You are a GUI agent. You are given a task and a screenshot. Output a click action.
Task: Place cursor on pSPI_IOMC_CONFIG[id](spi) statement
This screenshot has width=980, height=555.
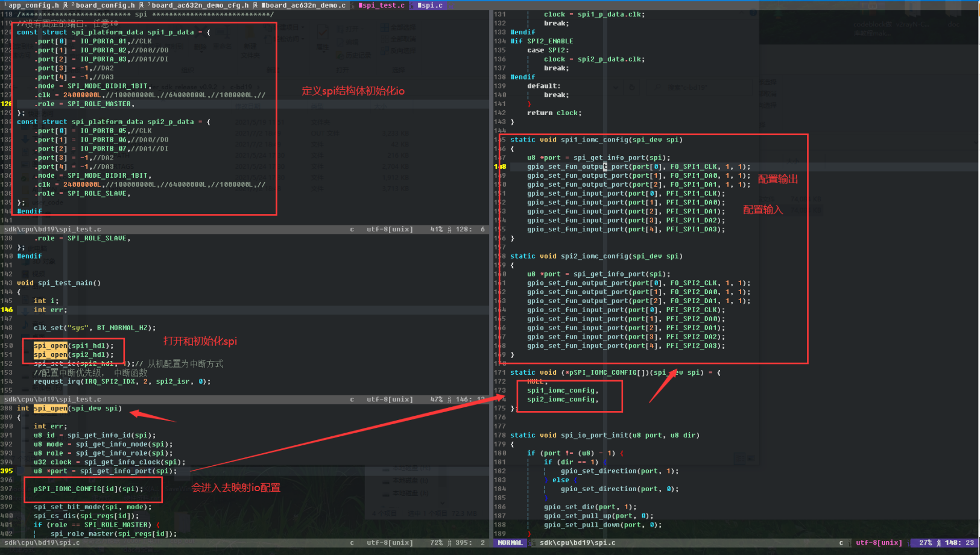(x=89, y=489)
